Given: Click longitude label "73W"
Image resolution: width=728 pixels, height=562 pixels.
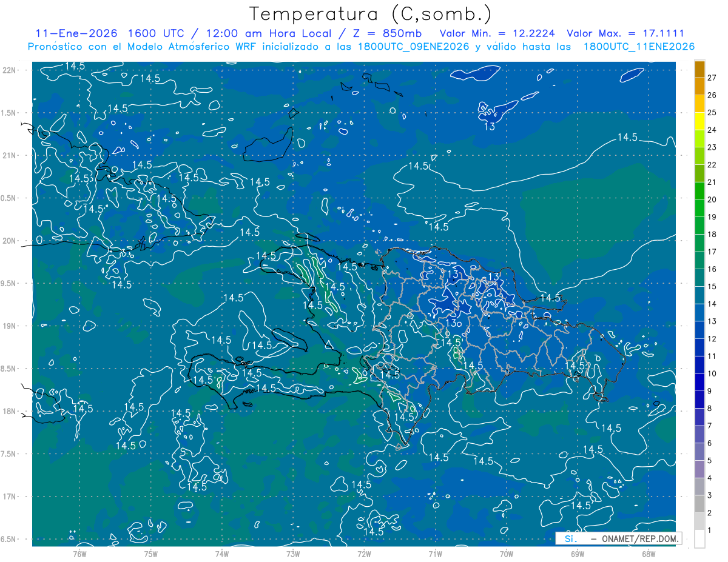Looking at the screenshot, I should point(293,554).
